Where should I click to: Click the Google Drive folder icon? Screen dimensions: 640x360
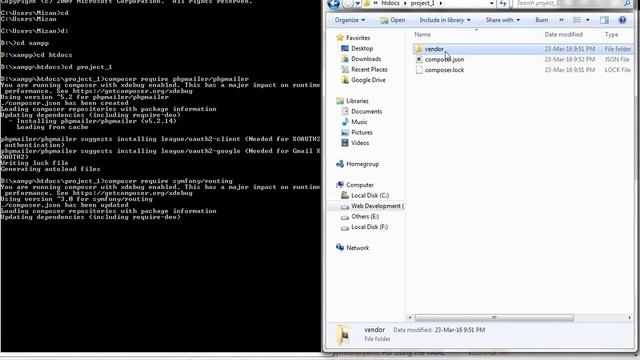(345, 80)
